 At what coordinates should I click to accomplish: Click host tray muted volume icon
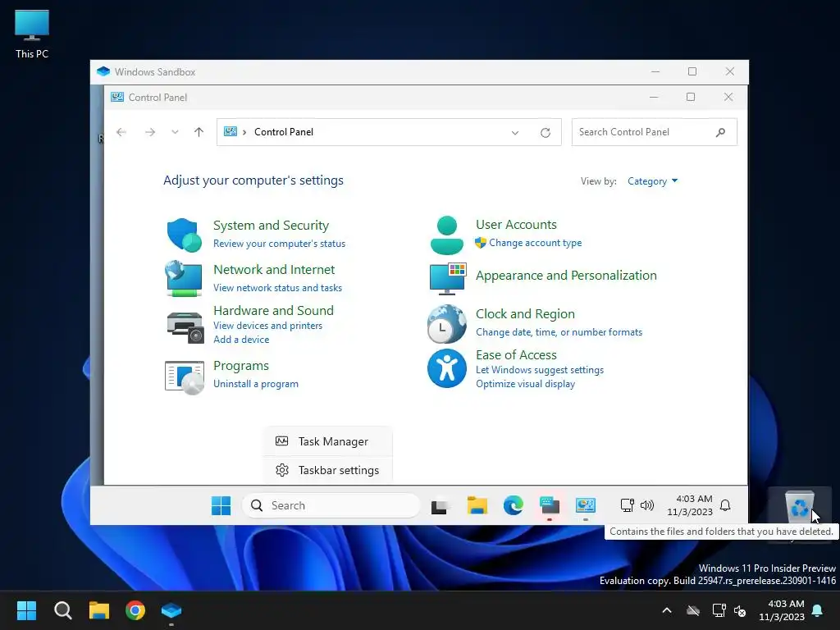pyautogui.click(x=740, y=610)
